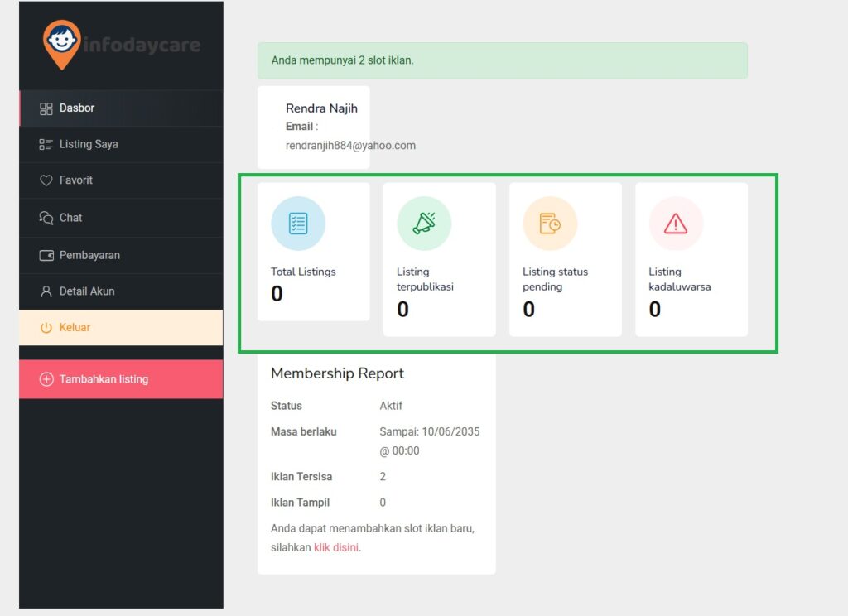The image size is (848, 616).
Task: Click the megaphone icon for published listings
Action: [x=424, y=224]
